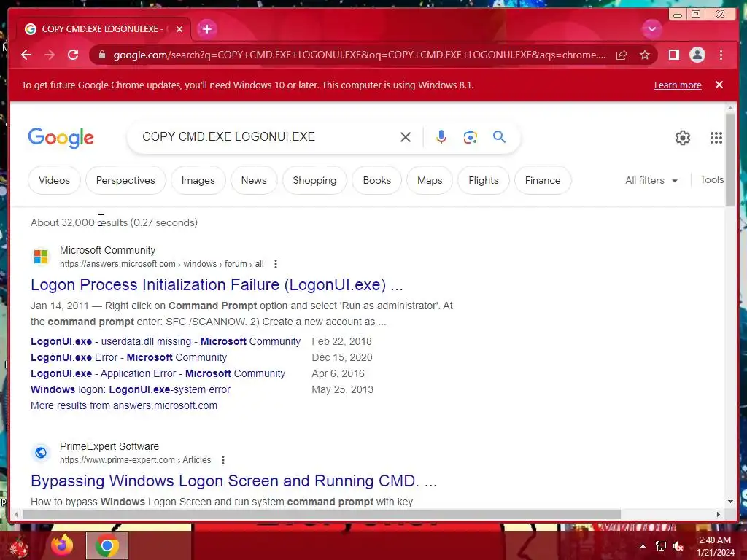Image resolution: width=747 pixels, height=560 pixels.
Task: Share this page using the share icon
Action: 622,55
